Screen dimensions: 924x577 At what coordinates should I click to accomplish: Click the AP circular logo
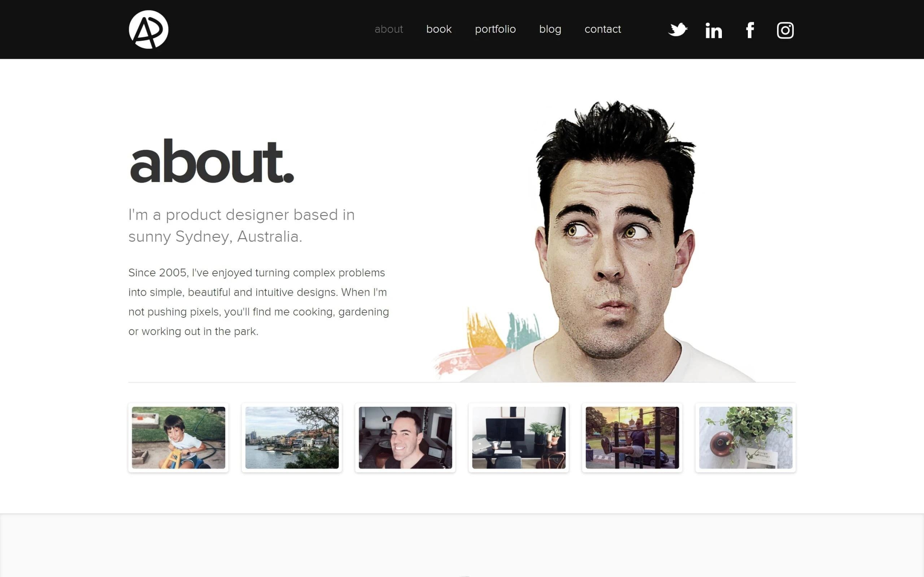[148, 29]
